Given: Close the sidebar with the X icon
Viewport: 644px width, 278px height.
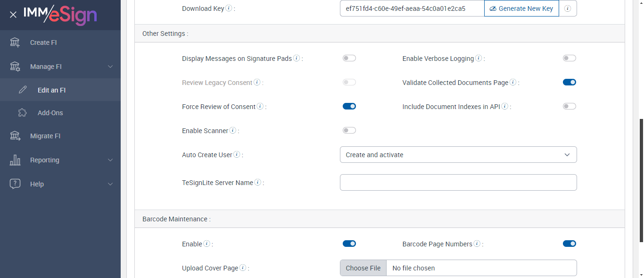Looking at the screenshot, I should 13,15.
